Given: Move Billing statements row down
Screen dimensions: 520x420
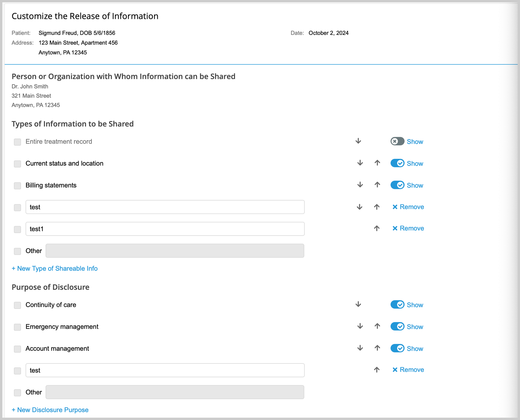Looking at the screenshot, I should 360,185.
